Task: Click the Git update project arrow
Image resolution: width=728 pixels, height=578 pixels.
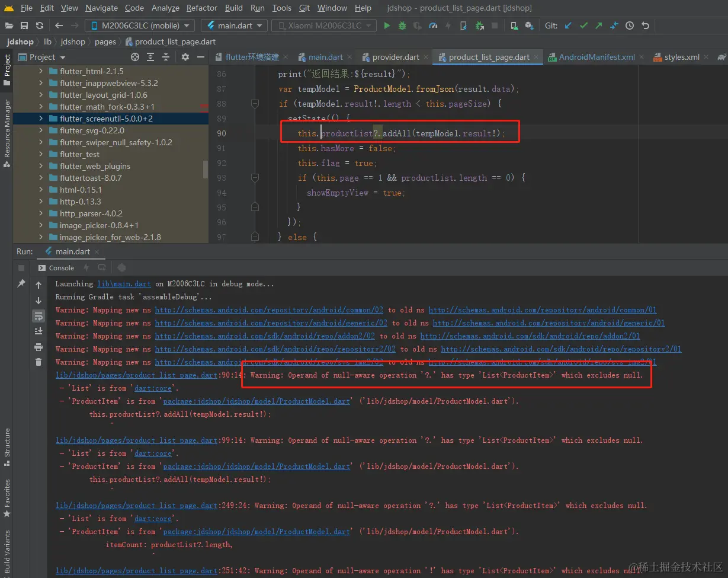Action: coord(568,25)
